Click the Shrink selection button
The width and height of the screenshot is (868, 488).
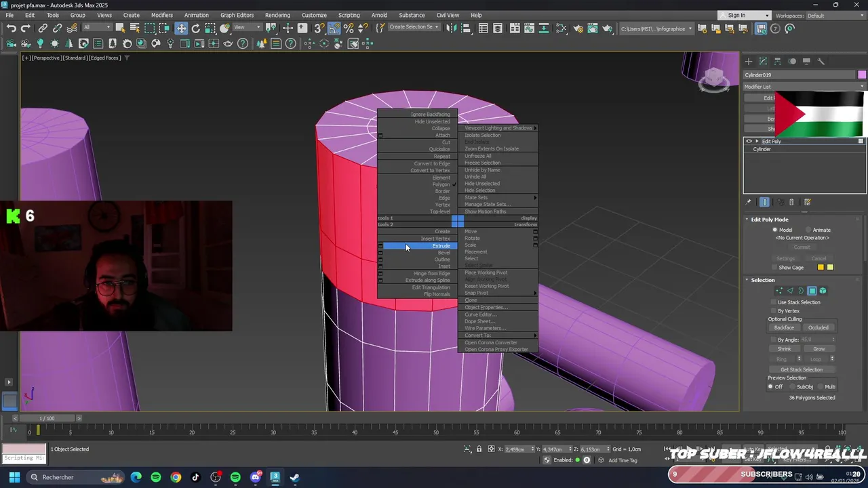pos(785,349)
